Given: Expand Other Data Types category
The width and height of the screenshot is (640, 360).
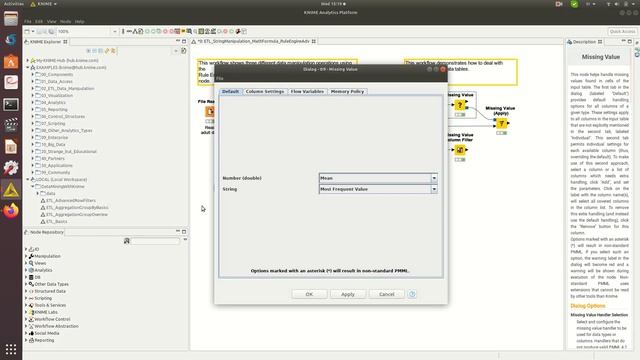Looking at the screenshot, I should tap(26, 284).
